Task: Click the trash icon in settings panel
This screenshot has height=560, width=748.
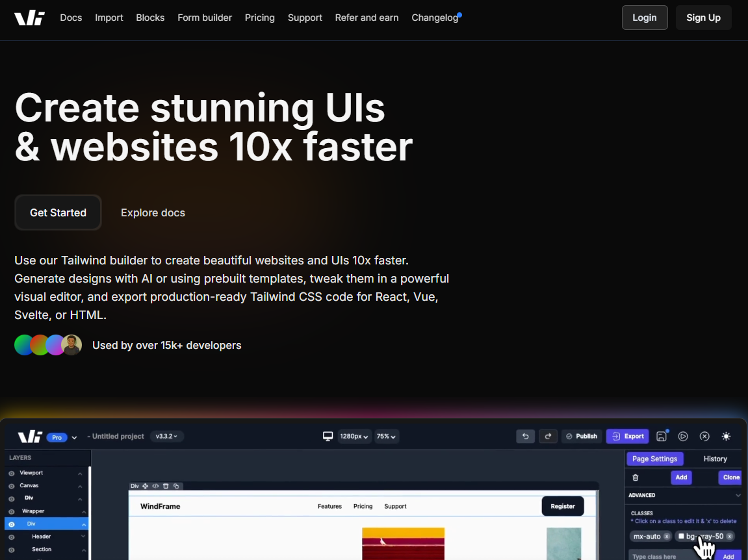Action: pos(636,477)
